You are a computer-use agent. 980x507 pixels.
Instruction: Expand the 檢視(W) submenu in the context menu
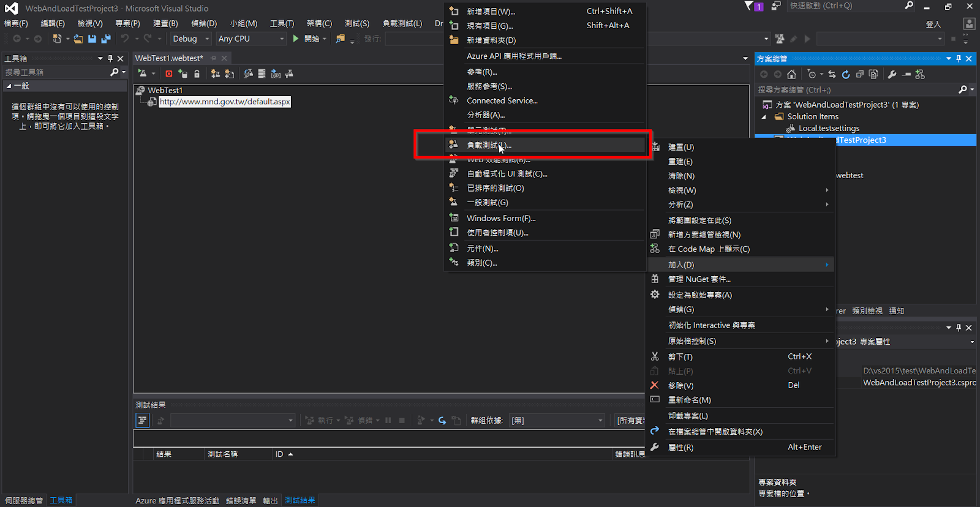click(x=741, y=190)
